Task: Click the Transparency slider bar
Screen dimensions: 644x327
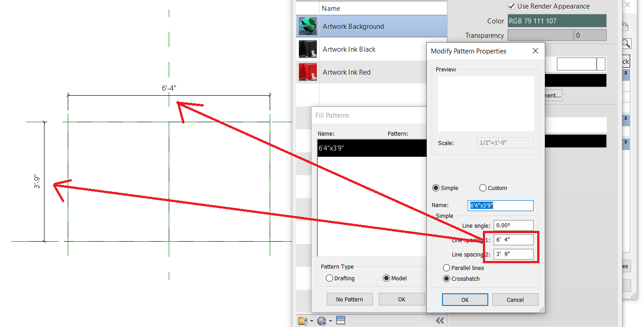Action: (540, 35)
